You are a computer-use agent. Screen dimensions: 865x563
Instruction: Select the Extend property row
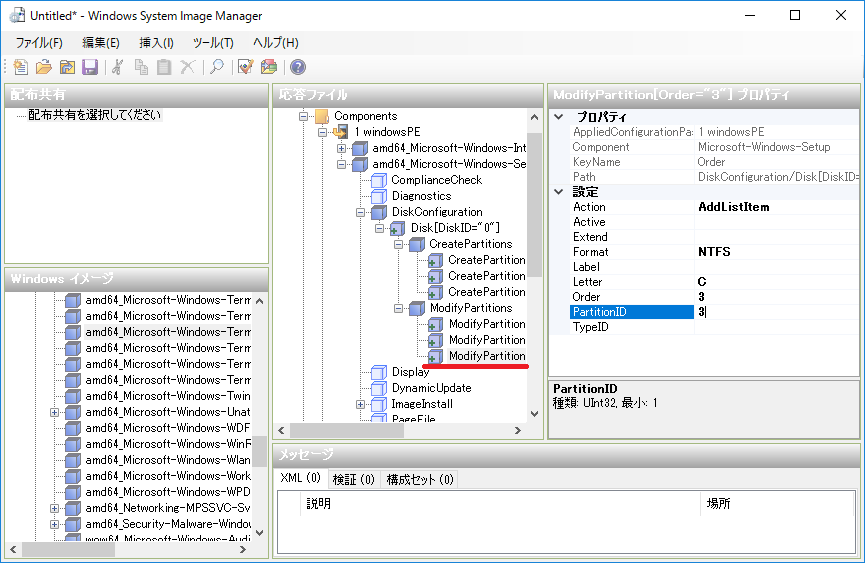pyautogui.click(x=714, y=237)
